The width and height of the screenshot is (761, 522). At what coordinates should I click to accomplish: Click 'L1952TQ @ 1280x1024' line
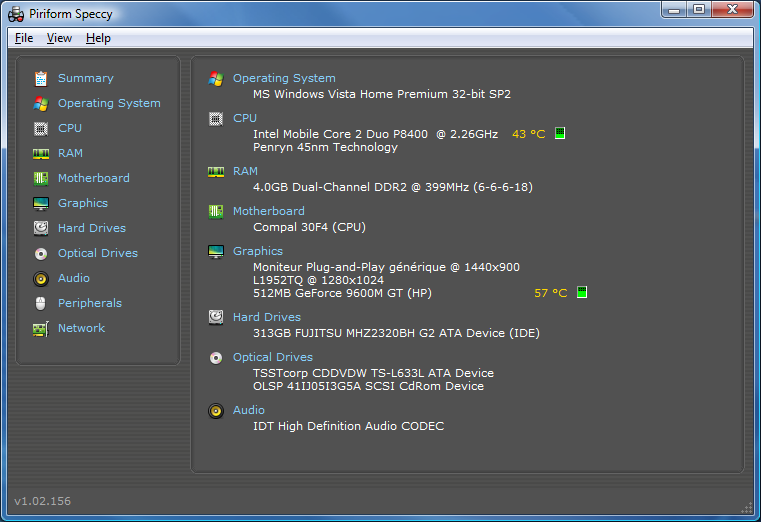[318, 280]
